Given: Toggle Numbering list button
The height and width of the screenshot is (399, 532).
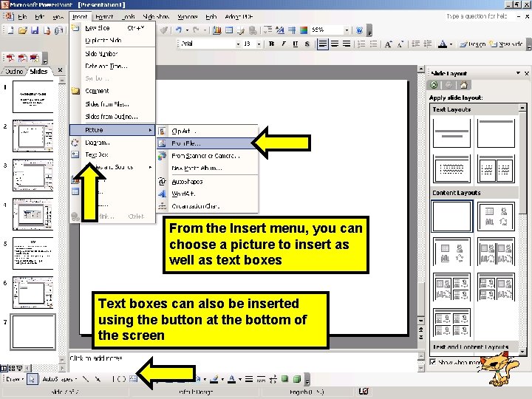Looking at the screenshot, I should [x=361, y=44].
